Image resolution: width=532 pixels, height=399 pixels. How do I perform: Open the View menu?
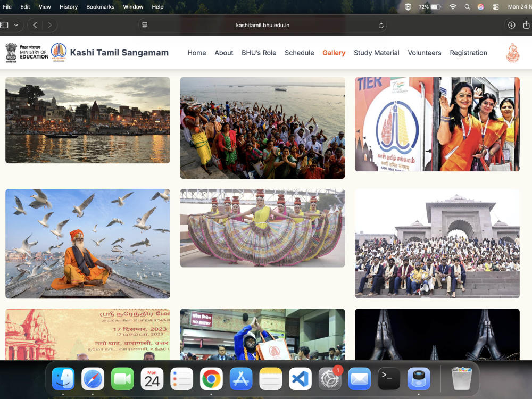click(45, 7)
